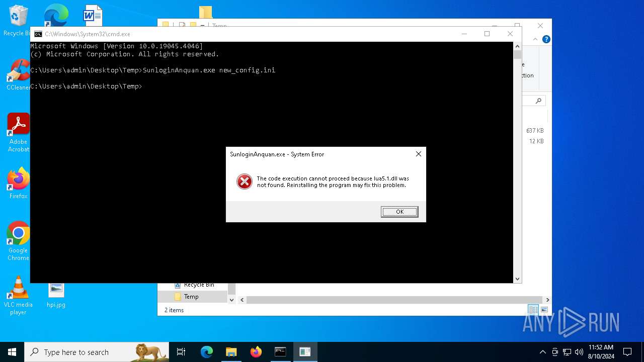The image size is (644, 362).
Task: Launch the Google Chrome desktop shortcut
Action: tap(18, 241)
